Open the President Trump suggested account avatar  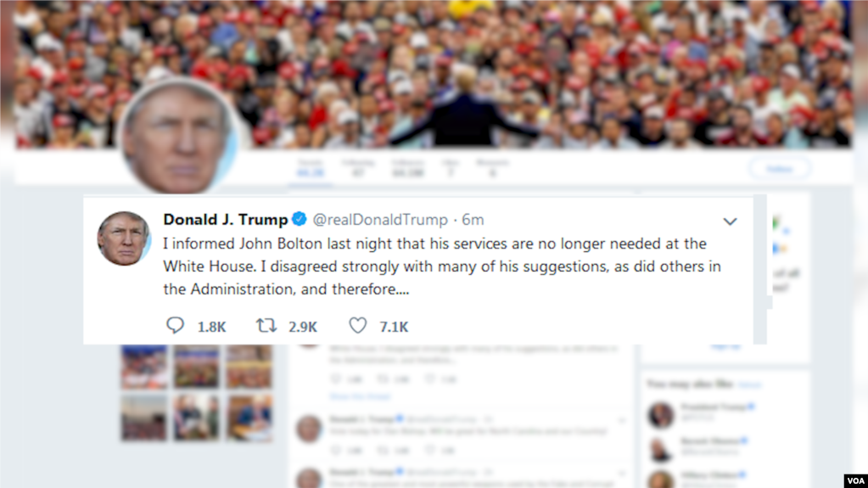(661, 415)
